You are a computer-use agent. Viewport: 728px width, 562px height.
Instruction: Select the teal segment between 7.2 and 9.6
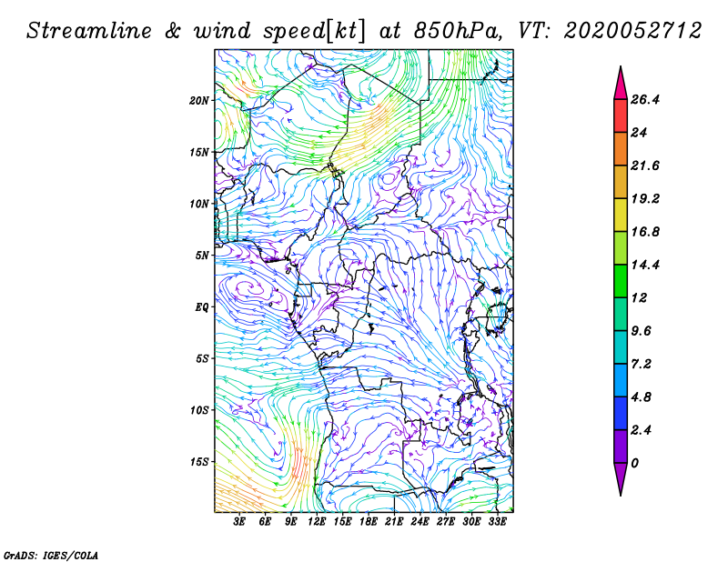[x=621, y=347]
